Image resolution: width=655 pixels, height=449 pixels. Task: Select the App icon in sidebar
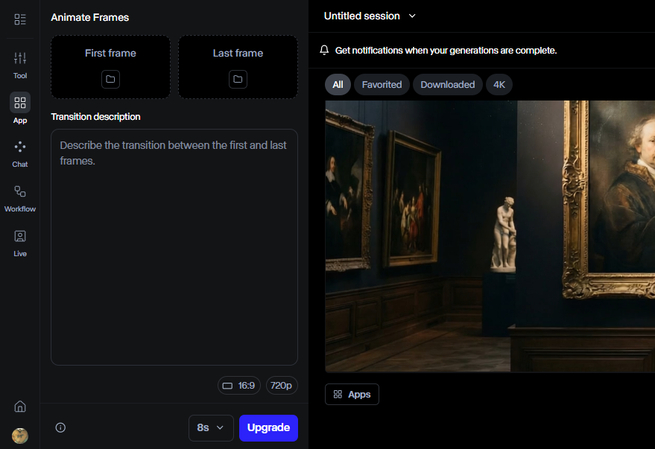pyautogui.click(x=20, y=108)
